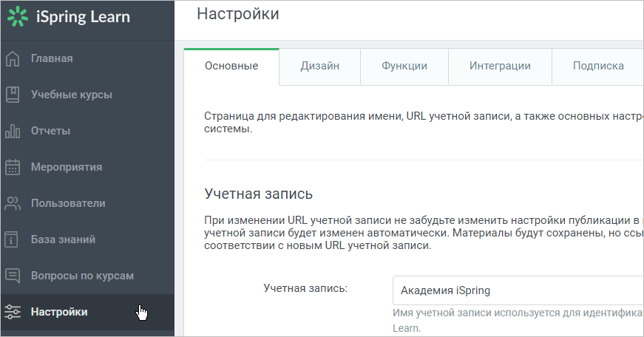The image size is (644, 337).
Task: Open База знаний in sidebar
Action: [87, 239]
